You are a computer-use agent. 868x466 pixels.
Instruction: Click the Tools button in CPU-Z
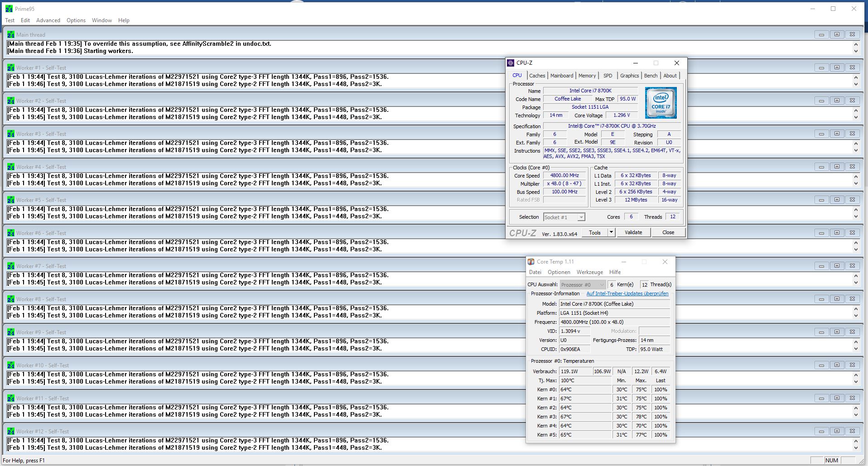[595, 232]
